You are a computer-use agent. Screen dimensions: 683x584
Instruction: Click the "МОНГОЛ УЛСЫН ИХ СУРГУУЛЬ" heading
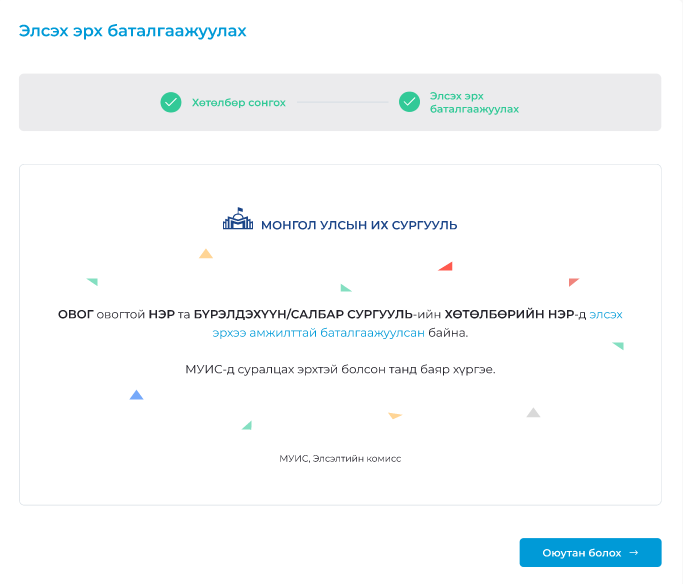pyautogui.click(x=359, y=225)
